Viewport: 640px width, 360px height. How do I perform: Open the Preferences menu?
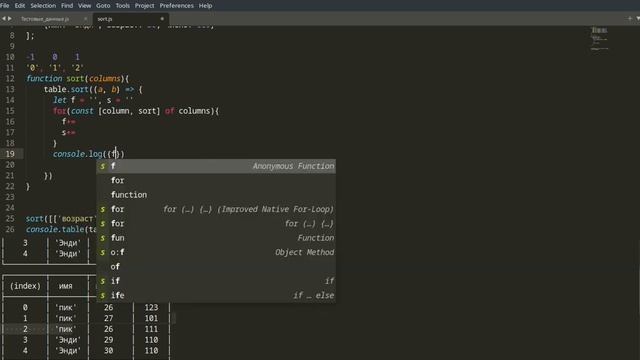click(176, 6)
